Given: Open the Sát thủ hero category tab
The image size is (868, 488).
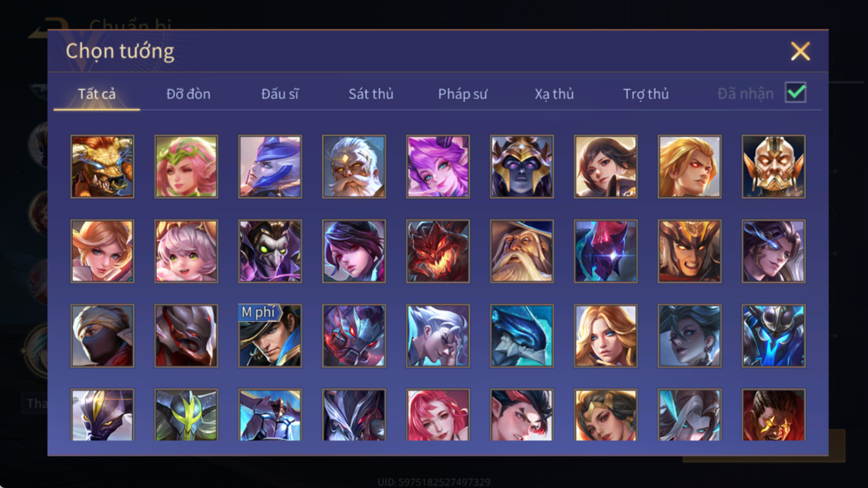Looking at the screenshot, I should coord(371,94).
